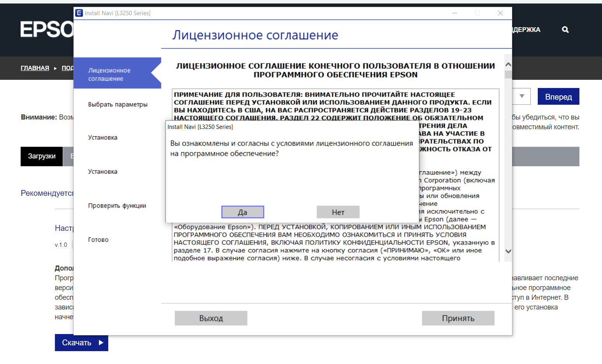Follow the ГЛАВНАЯ breadcrumb link

click(35, 68)
